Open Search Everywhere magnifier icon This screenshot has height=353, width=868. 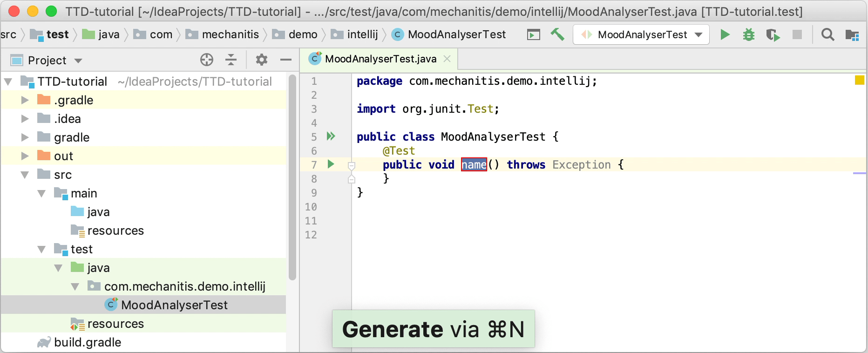[x=827, y=34]
